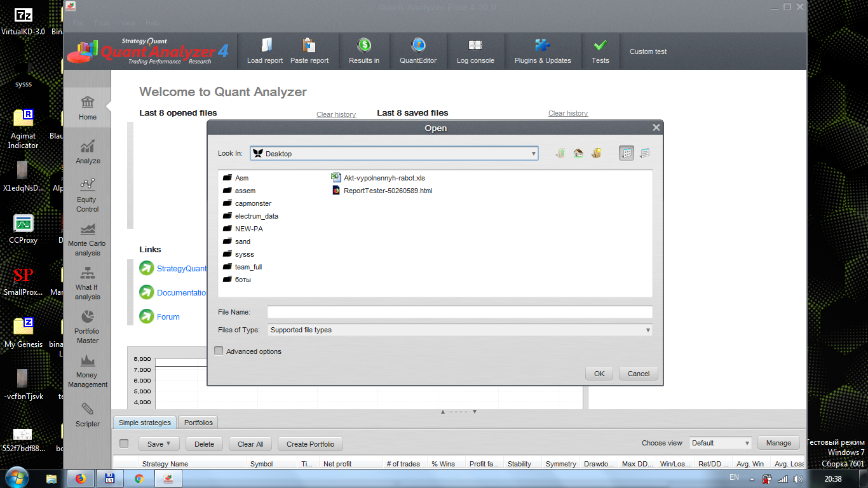Click in the File Name input field
Viewport: 868px width, 488px height.
[x=460, y=312]
